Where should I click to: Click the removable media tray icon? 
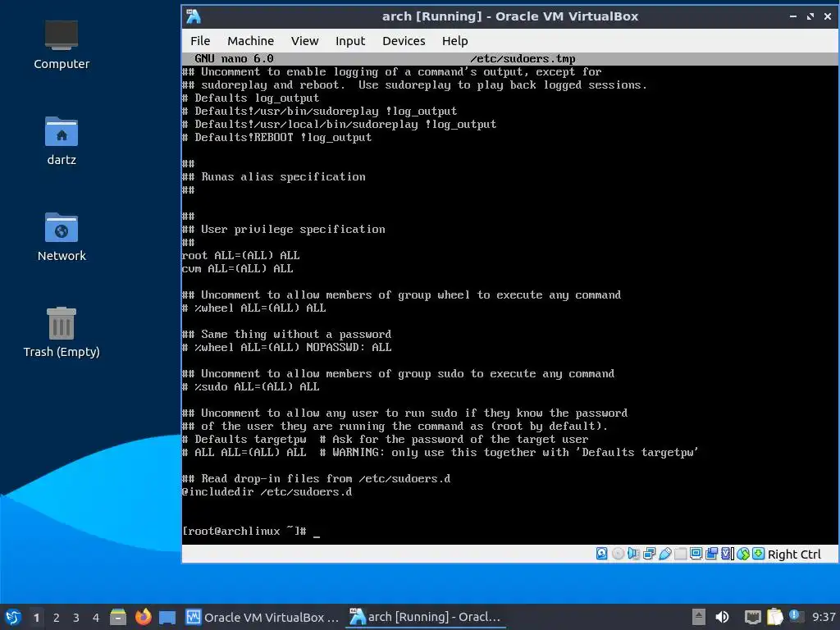click(x=698, y=617)
